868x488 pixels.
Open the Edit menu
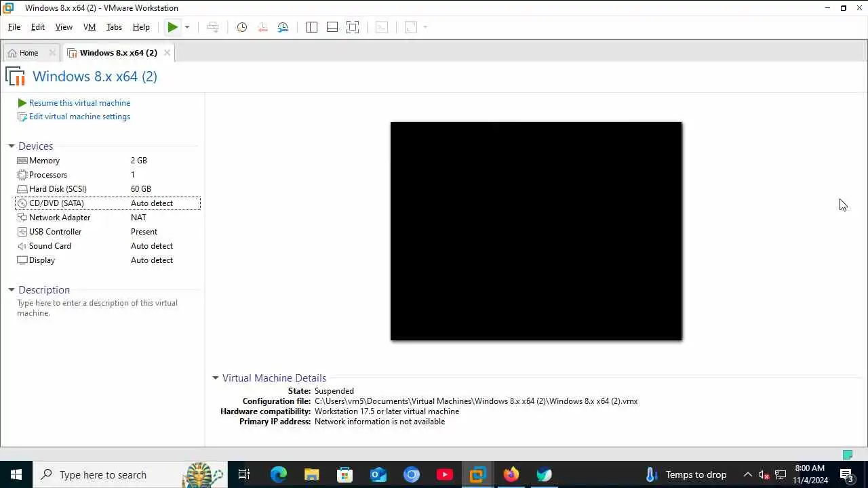pos(38,27)
